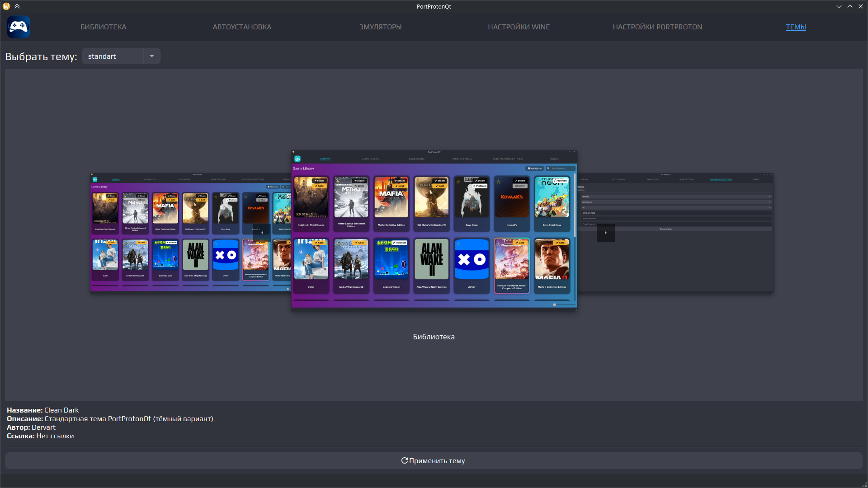Open the window menu icon in title bar
The height and width of the screenshot is (488, 868).
point(6,6)
